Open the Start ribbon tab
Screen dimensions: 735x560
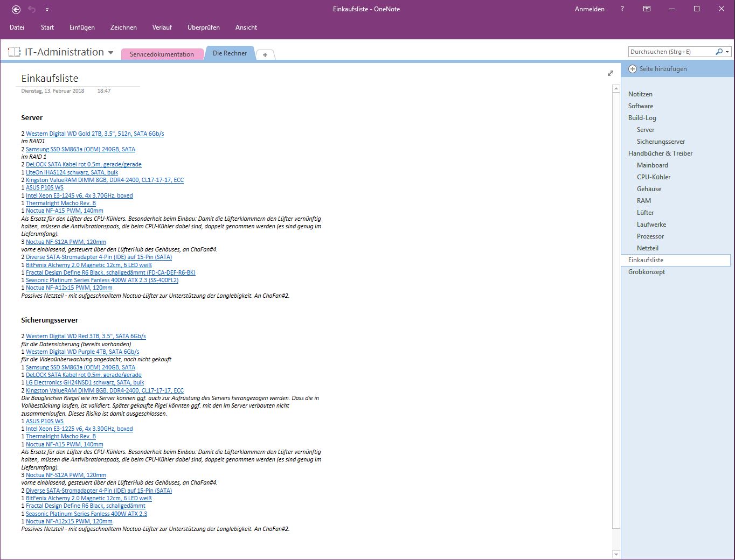click(47, 27)
